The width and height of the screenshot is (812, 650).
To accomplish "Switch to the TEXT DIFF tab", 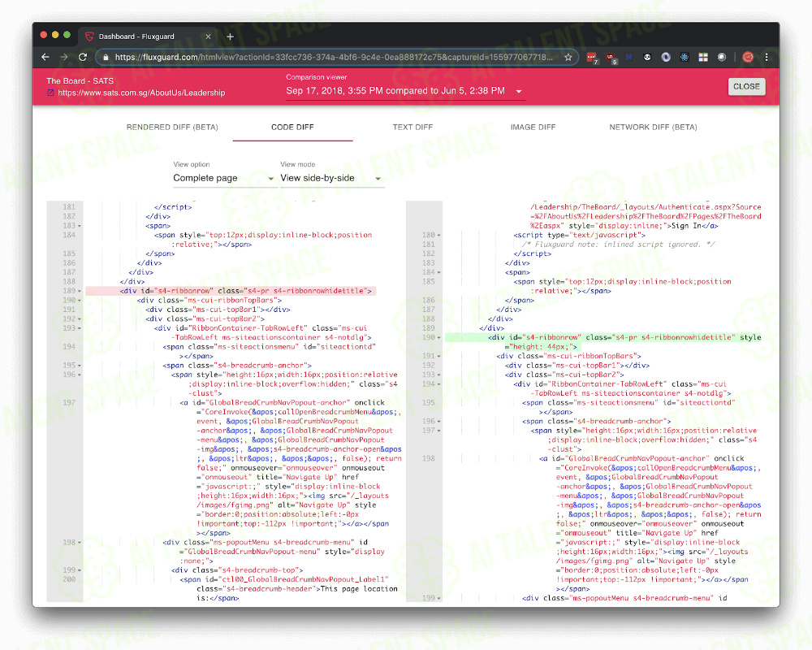I will [x=412, y=127].
